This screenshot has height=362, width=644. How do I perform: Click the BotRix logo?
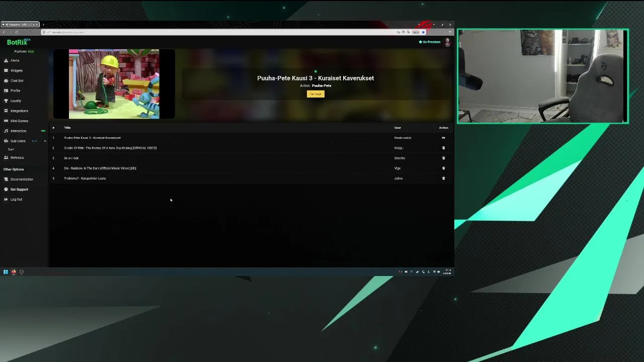click(18, 42)
